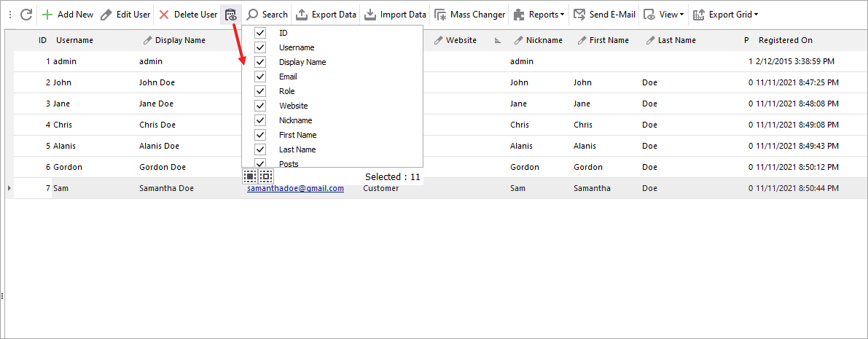Select the Gordon user row
Image resolution: width=868 pixels, height=339 pixels.
(68, 167)
